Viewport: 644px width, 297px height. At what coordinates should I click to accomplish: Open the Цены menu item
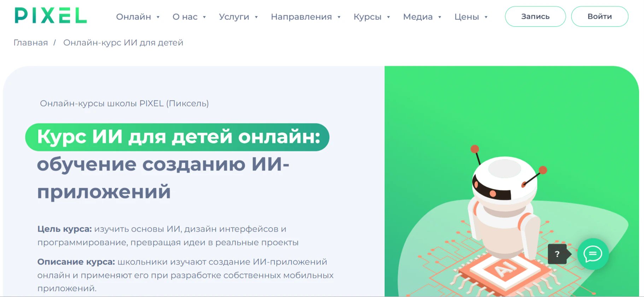pos(467,17)
